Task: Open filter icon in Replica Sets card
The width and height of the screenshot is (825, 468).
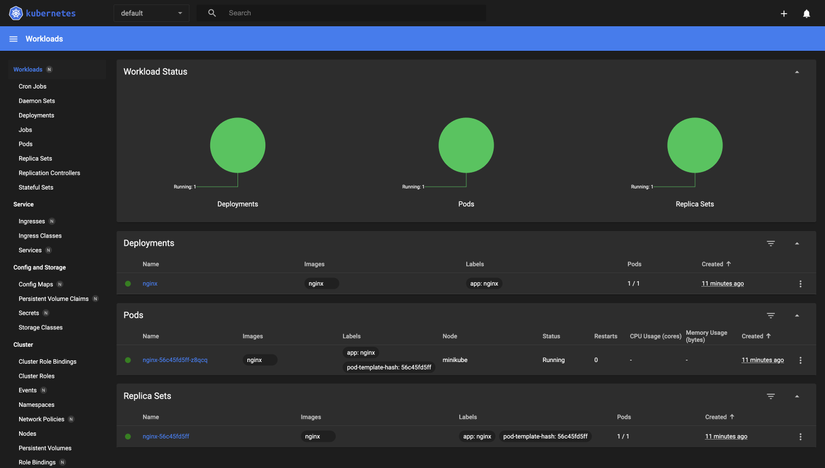Action: [770, 396]
